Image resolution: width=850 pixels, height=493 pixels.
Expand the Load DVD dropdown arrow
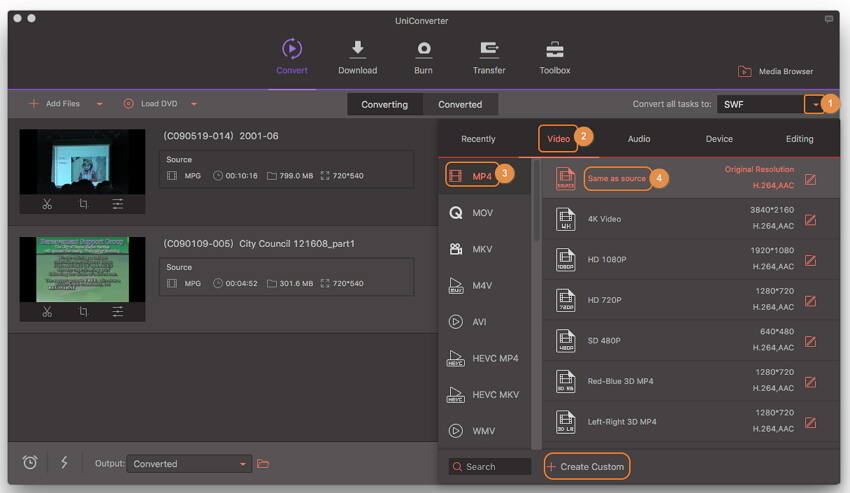[194, 104]
